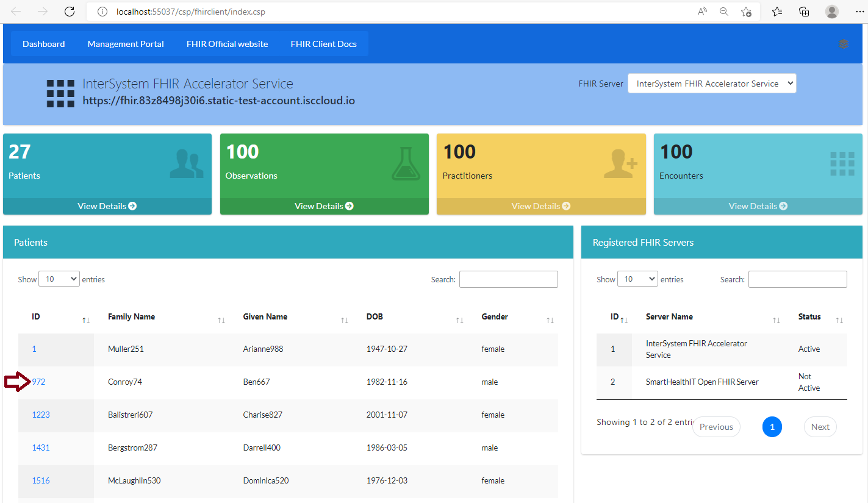This screenshot has height=503, width=868.
Task: Sort patients by DOB arrows
Action: point(460,320)
